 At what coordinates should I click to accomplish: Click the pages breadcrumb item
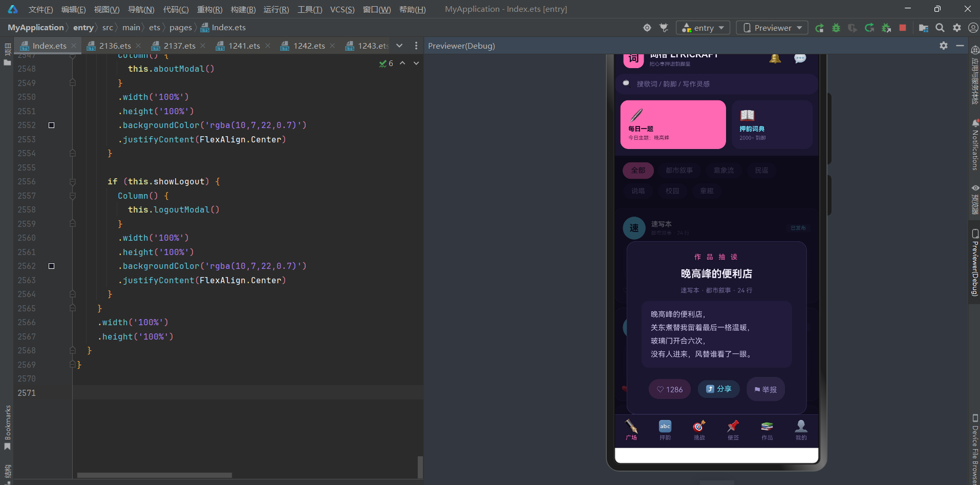pos(180,28)
